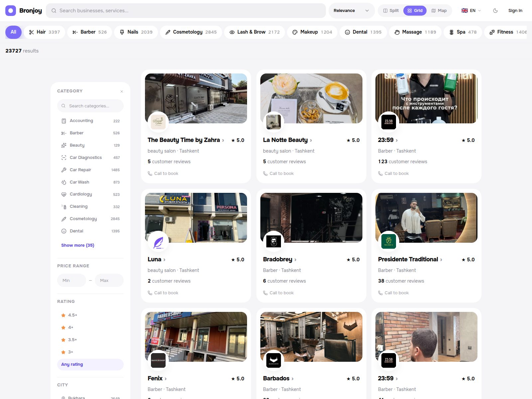This screenshot has height=399, width=532.
Task: Select the 4.5+ rating filter
Action: (x=90, y=315)
